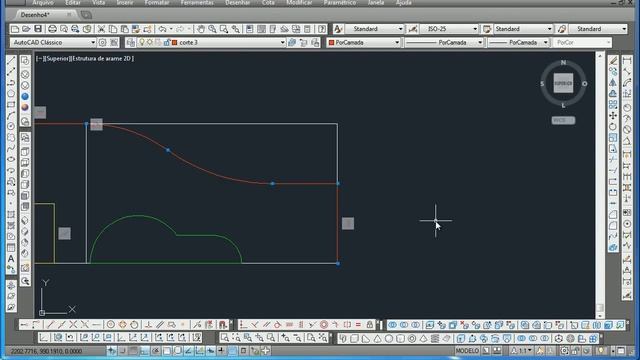Expand the Standard text style dropdown
Viewport: 640px width, 360px height.
point(400,29)
